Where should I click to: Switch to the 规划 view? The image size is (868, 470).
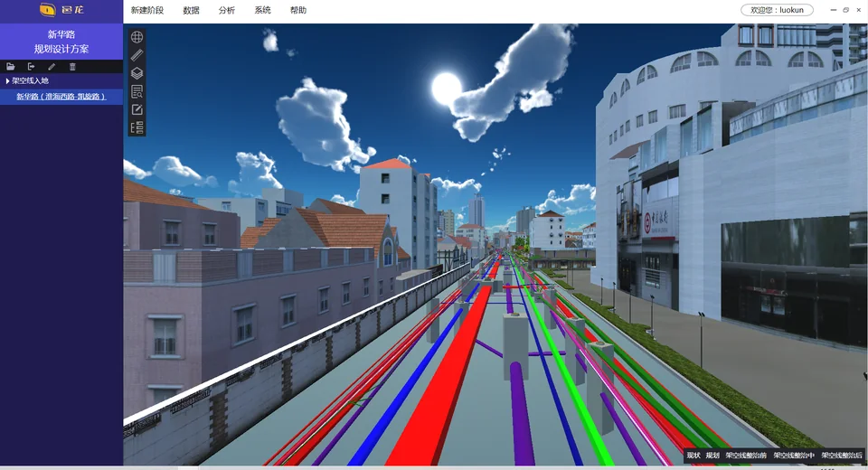[712, 456]
